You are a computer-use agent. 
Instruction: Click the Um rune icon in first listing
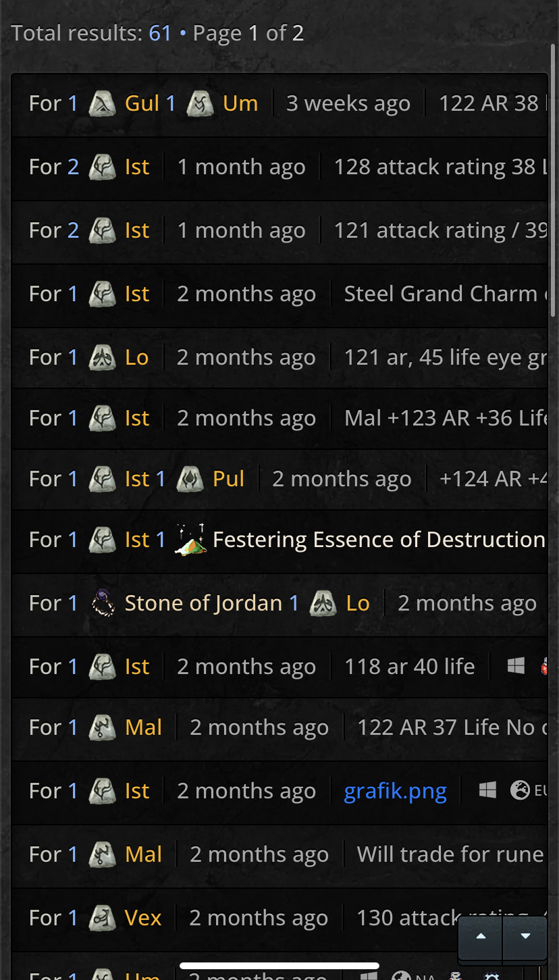(200, 104)
